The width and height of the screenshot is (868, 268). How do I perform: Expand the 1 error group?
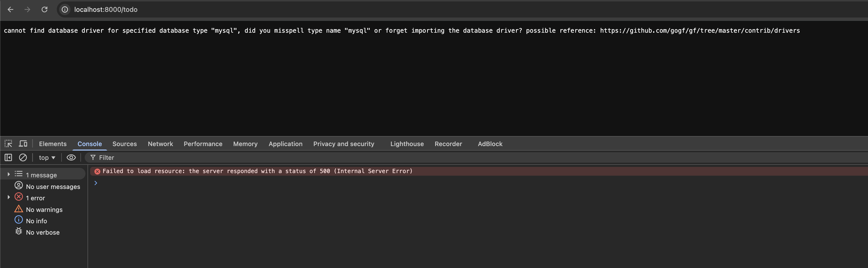point(9,197)
